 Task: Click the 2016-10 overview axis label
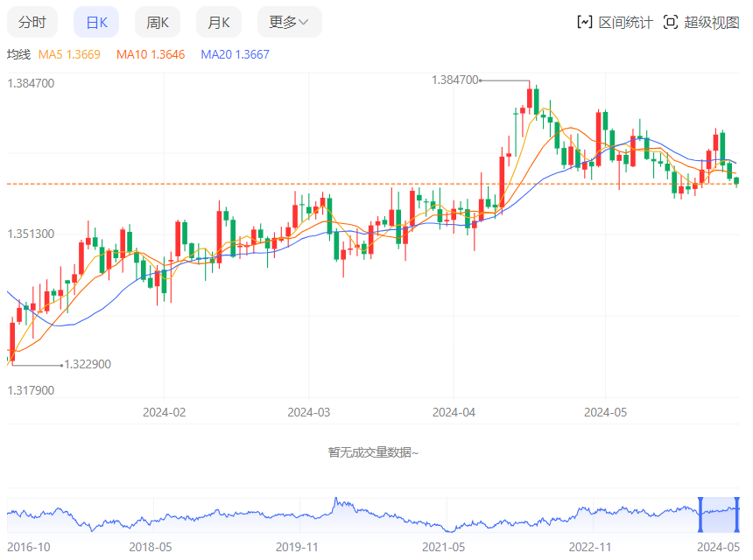pyautogui.click(x=29, y=547)
